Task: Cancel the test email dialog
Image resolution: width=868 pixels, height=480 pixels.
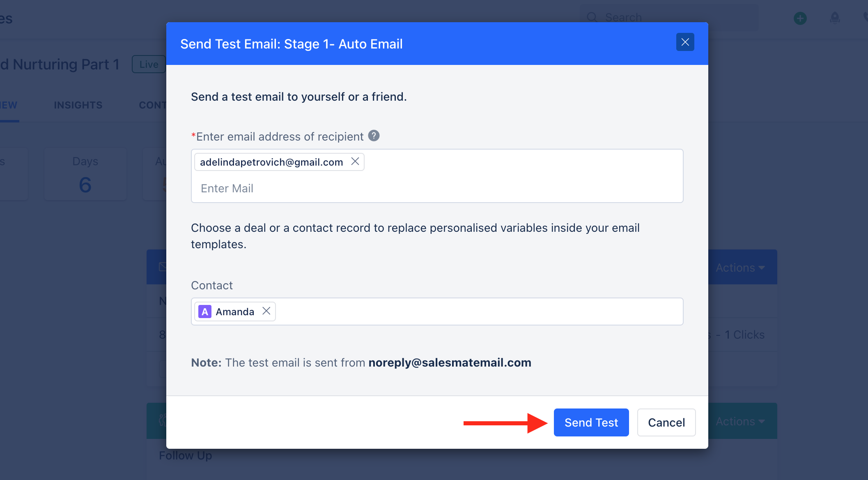Action: (x=666, y=422)
